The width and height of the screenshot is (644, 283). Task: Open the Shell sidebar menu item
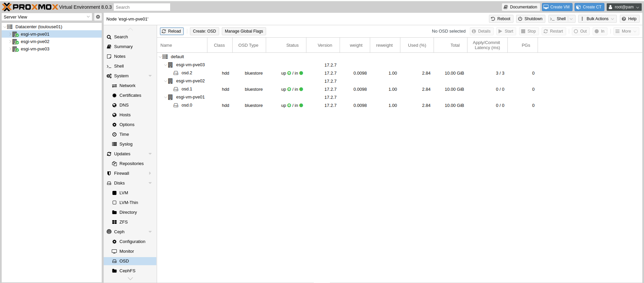(130, 66)
